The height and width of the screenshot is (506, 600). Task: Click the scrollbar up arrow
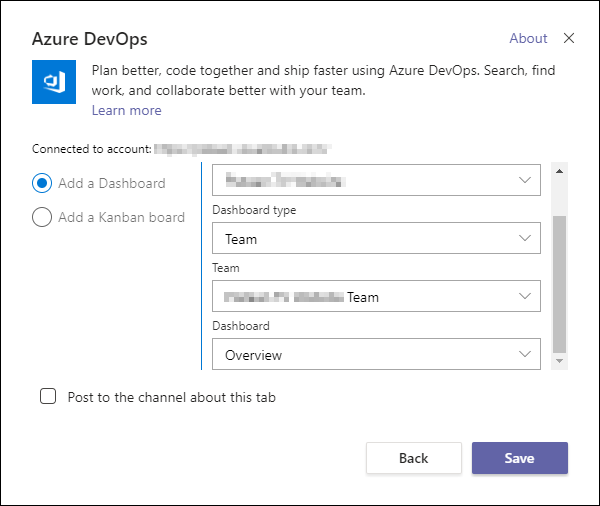(x=559, y=171)
